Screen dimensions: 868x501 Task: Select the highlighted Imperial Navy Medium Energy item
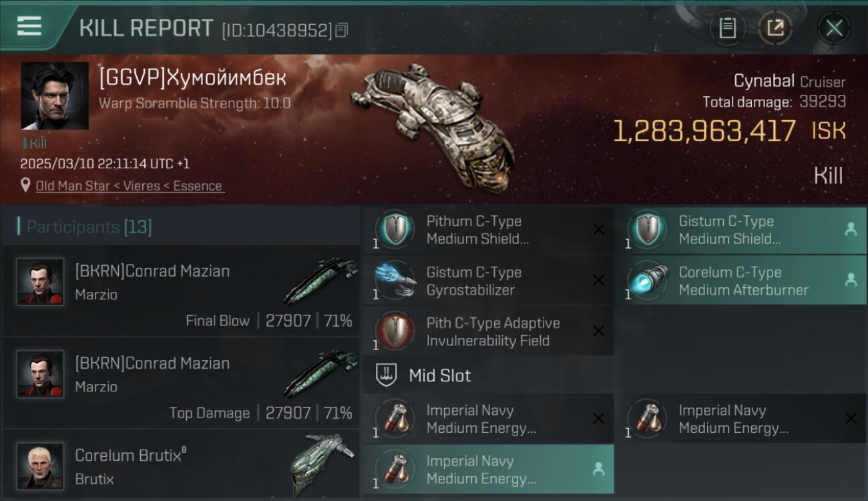pyautogui.click(x=488, y=469)
